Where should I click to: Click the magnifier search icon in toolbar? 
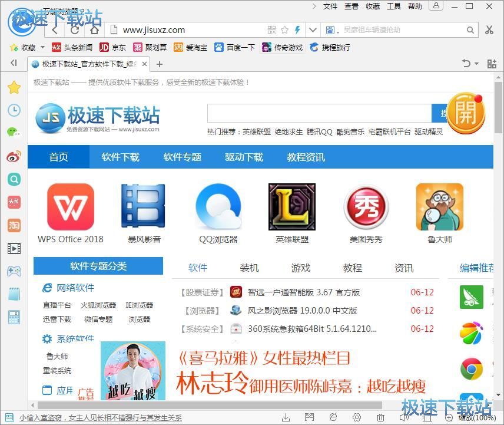tap(470, 30)
